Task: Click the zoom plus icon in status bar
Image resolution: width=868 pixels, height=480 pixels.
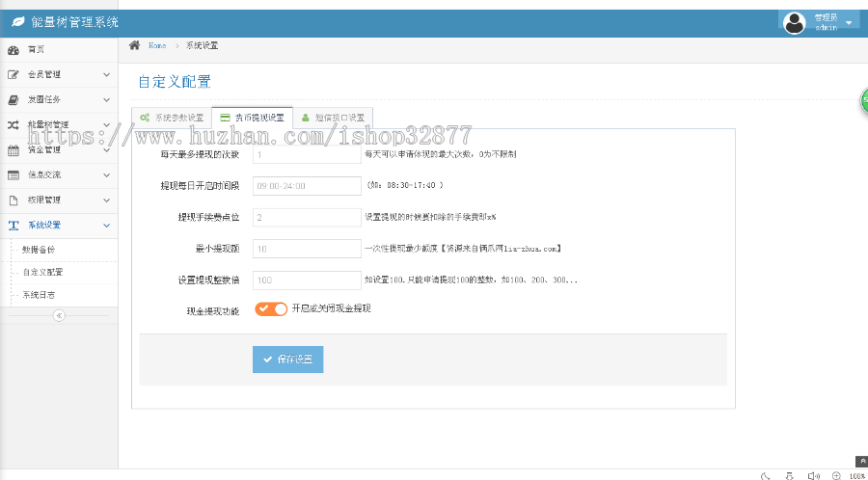Action: click(x=836, y=475)
